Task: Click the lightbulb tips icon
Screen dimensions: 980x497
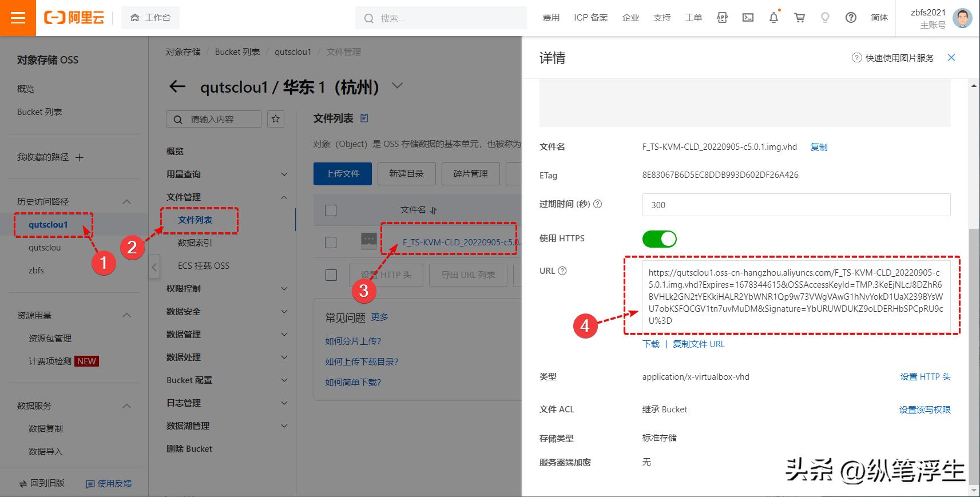Action: [825, 18]
